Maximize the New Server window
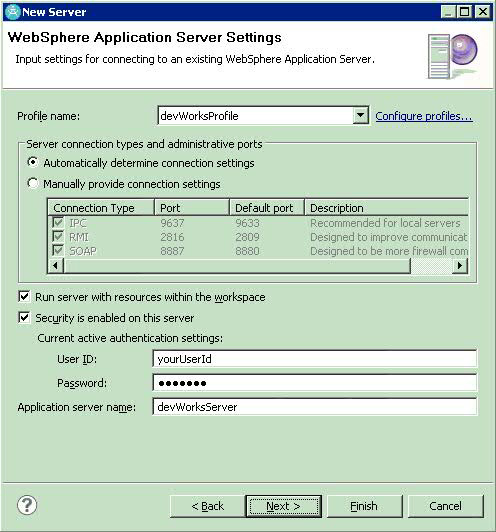Viewport: 496px width, 532px height. (x=464, y=12)
